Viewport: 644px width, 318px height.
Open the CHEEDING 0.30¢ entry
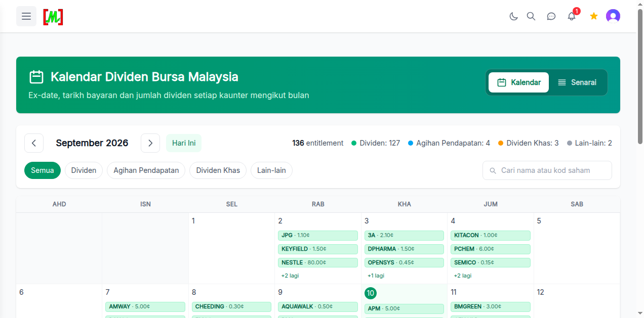(x=231, y=306)
